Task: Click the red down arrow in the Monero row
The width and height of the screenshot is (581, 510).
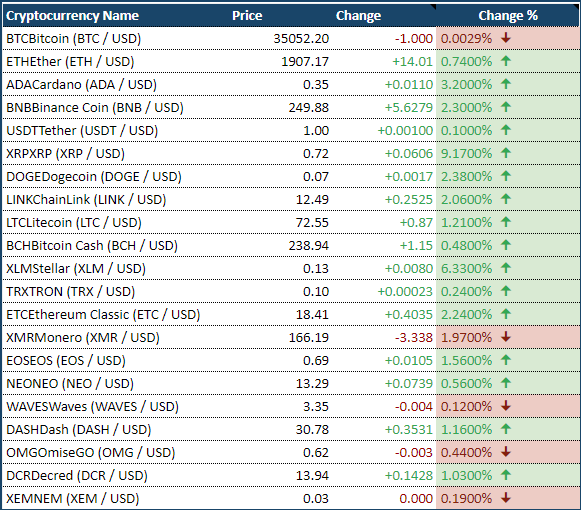Action: [506, 337]
